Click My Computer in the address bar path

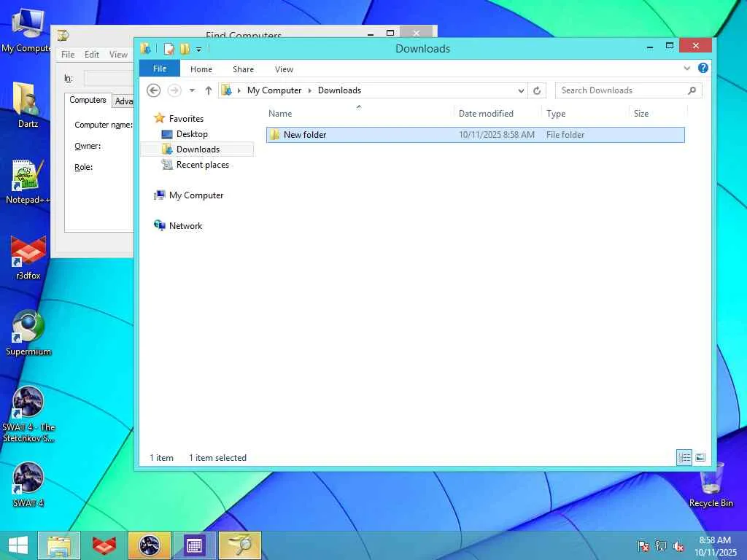point(274,90)
